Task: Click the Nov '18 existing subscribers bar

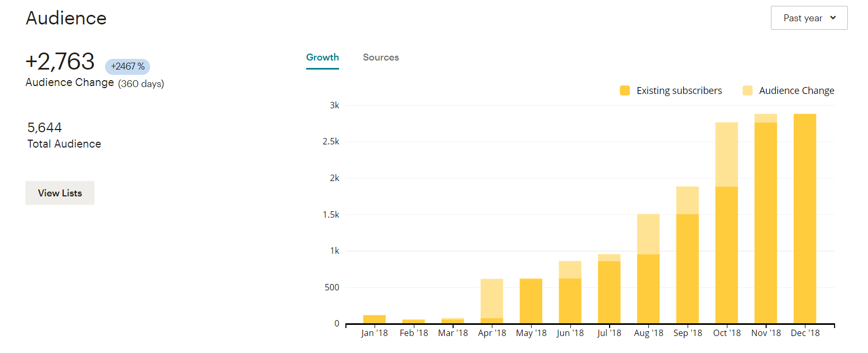Action: point(765,223)
